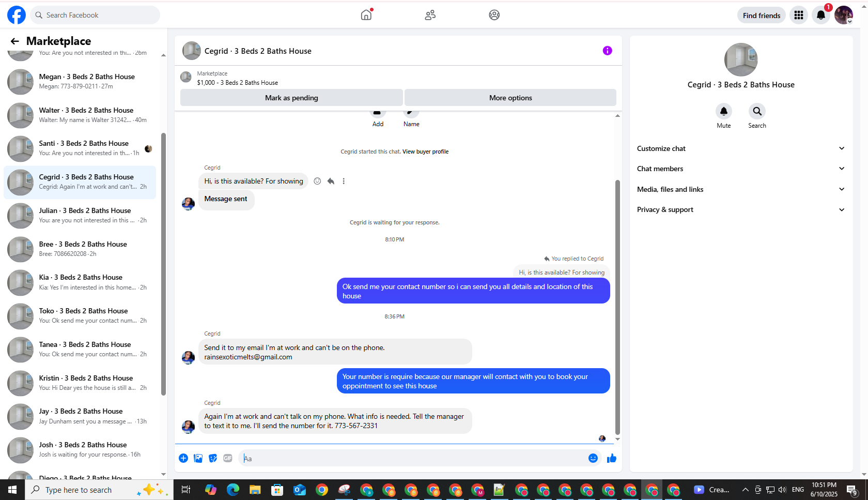Expand Media, files and links section
The width and height of the screenshot is (868, 500).
coord(741,189)
